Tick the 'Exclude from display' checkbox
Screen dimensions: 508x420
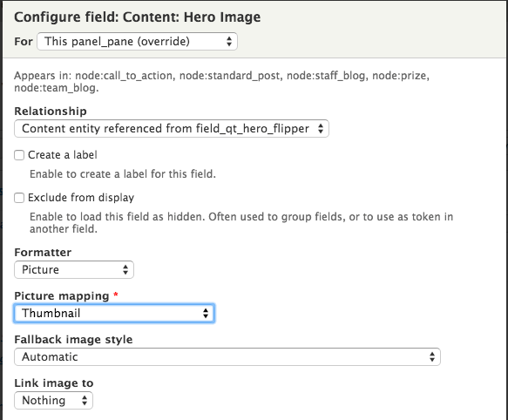click(x=19, y=198)
